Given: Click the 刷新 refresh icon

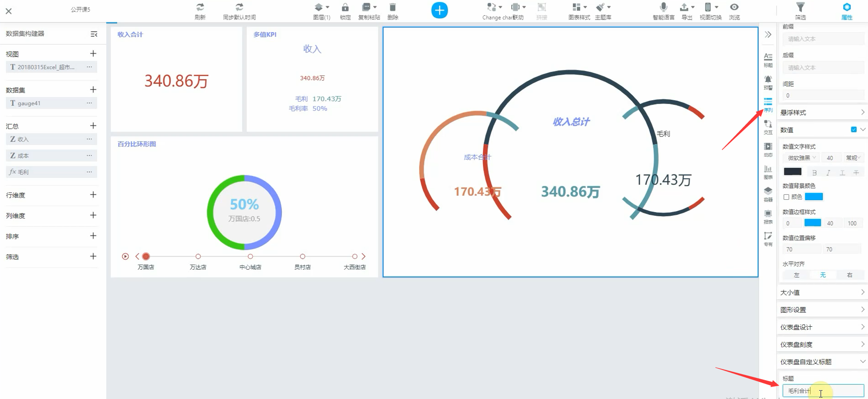Looking at the screenshot, I should click(200, 7).
